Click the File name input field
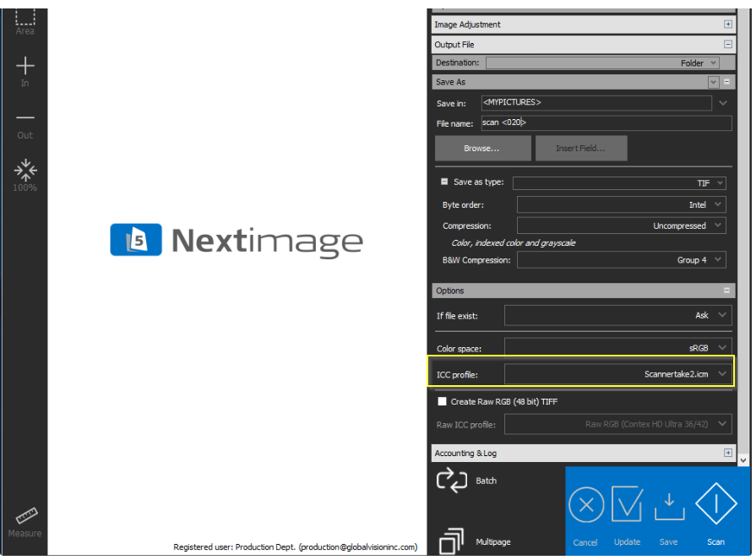Viewport: 756px width, 560px height. click(x=606, y=123)
